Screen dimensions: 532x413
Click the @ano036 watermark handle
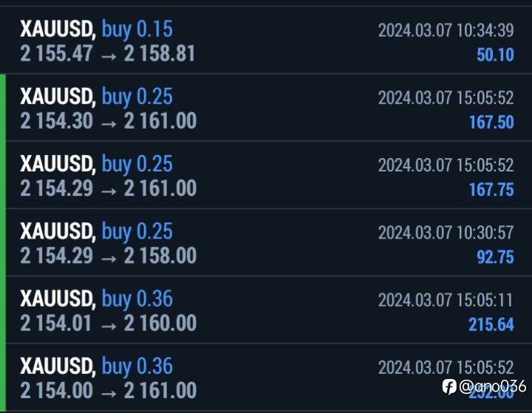(x=492, y=386)
